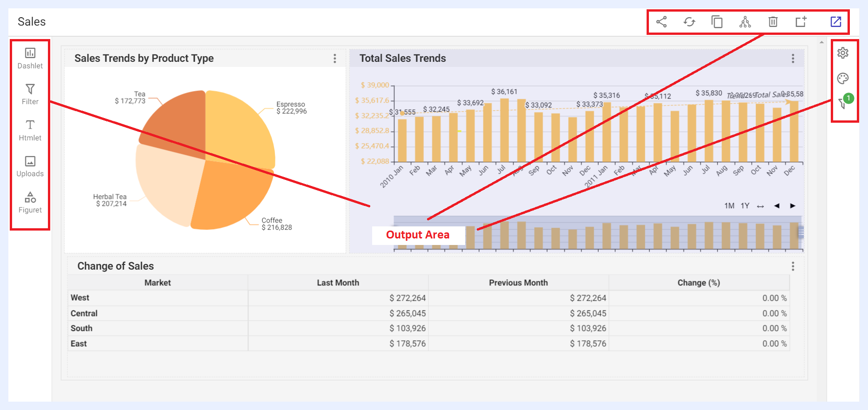Image resolution: width=868 pixels, height=410 pixels.
Task: Select the East market row
Action: (x=428, y=344)
